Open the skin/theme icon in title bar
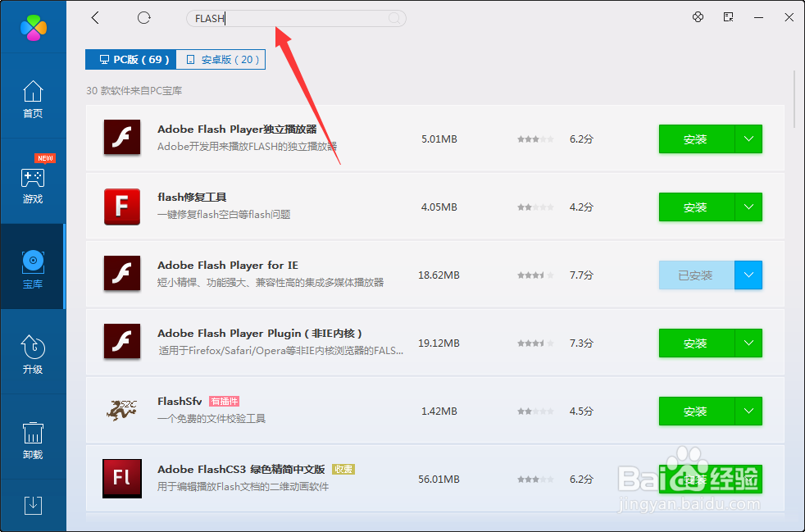 click(x=698, y=17)
